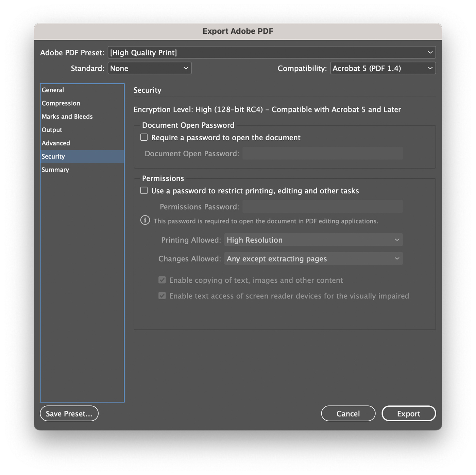Open the Standard dropdown set to None

[x=150, y=68]
